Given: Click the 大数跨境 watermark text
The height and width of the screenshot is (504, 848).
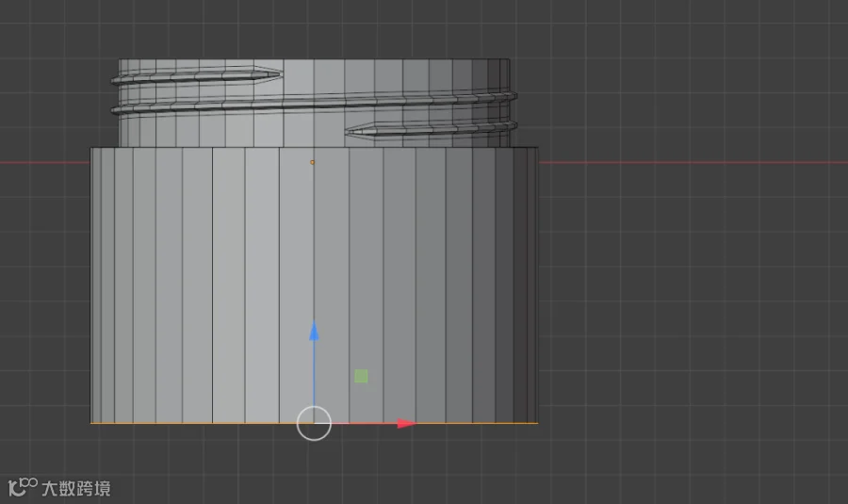Looking at the screenshot, I should (76, 489).
